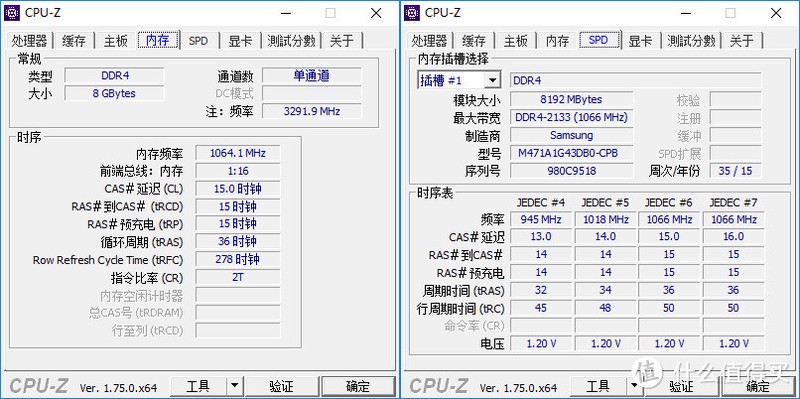The height and width of the screenshot is (399, 800).
Task: Click the 3291.9 MHz frequency field
Action: tap(312, 111)
